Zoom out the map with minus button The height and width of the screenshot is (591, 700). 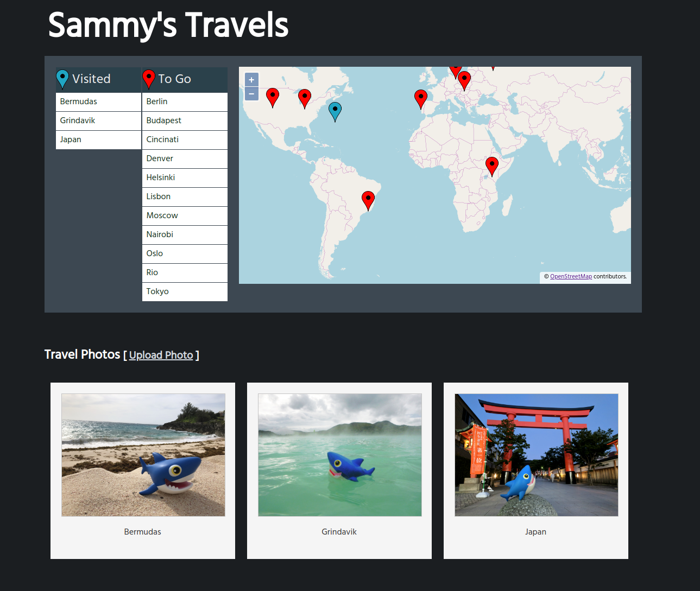pos(251,93)
